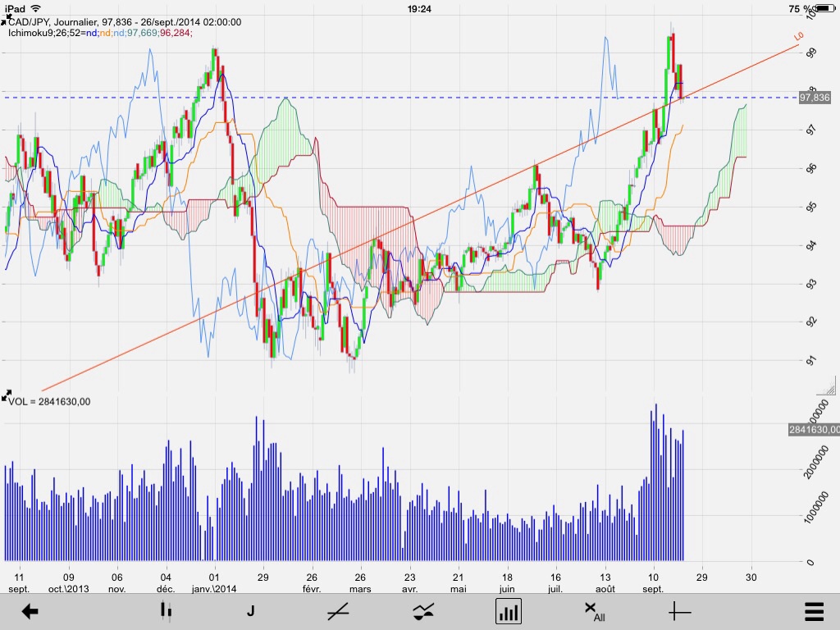Screen dimensions: 840x630
Task: Tap the 26 mars date label
Action: point(360,583)
